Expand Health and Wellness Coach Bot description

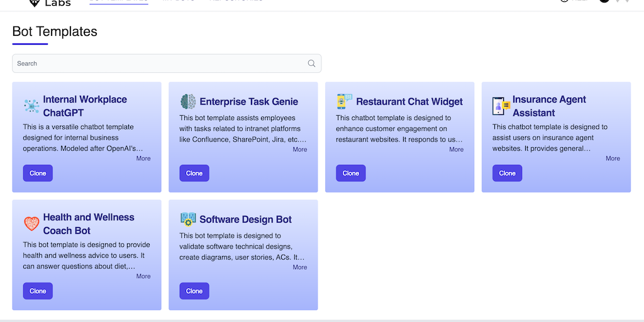(x=143, y=276)
